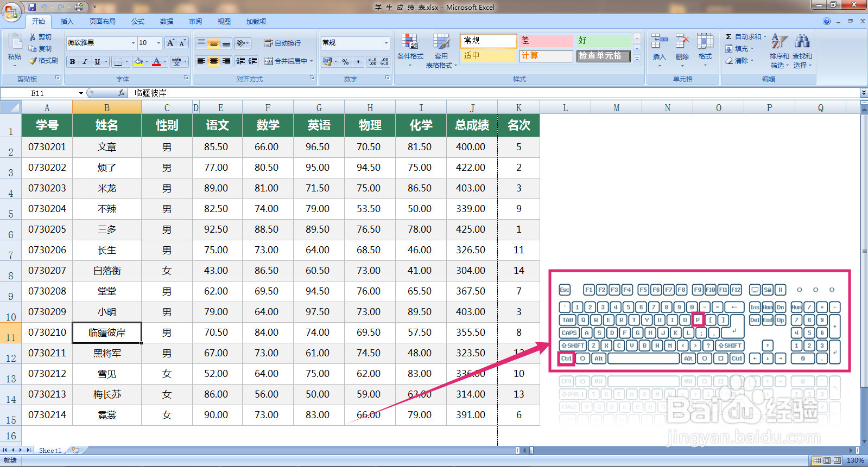868x467 pixels.
Task: Click the Format cells (格式) icon
Action: click(705, 42)
